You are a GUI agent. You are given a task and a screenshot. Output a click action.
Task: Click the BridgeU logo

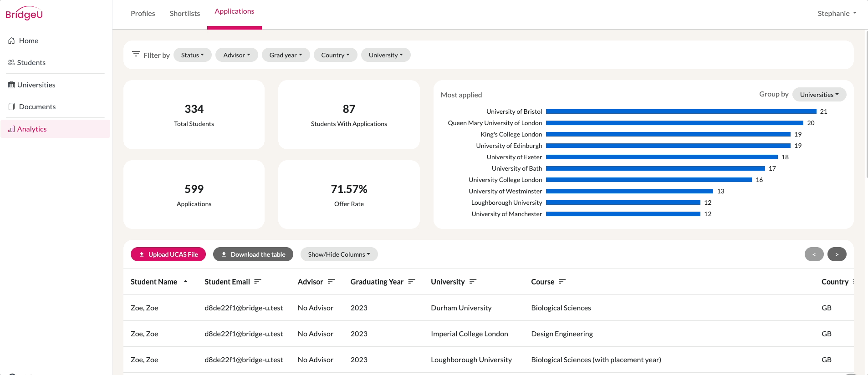[x=24, y=13]
